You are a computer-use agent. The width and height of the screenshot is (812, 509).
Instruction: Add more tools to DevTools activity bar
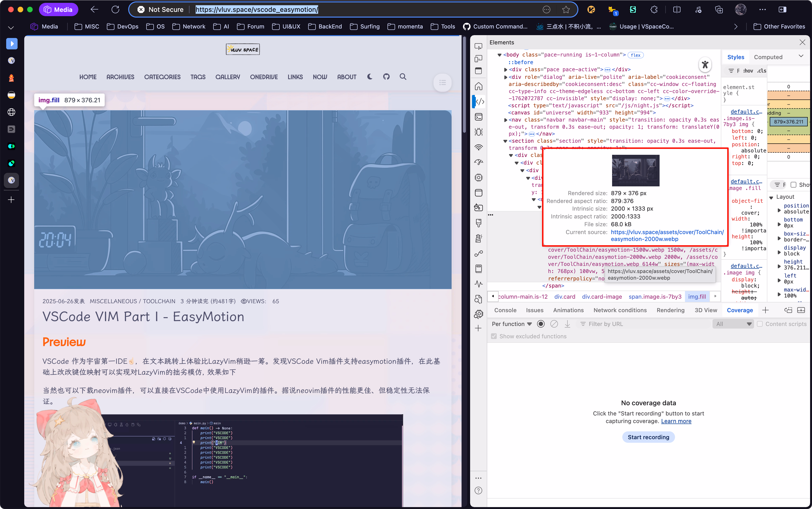pos(478,328)
